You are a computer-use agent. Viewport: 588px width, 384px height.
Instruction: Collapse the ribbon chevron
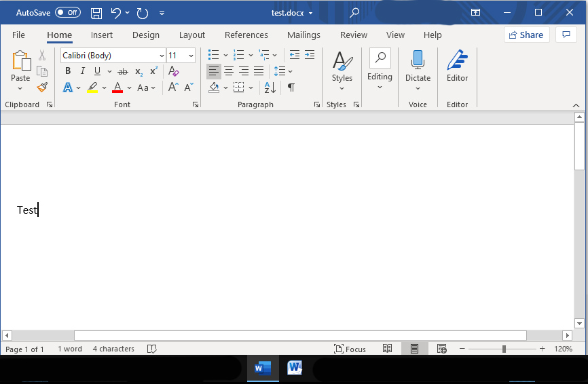point(576,106)
